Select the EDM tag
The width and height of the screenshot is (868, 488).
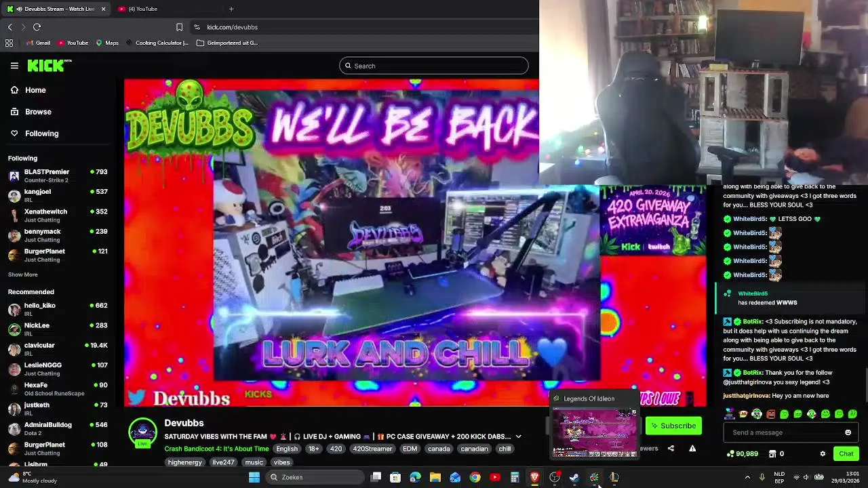[410, 449]
